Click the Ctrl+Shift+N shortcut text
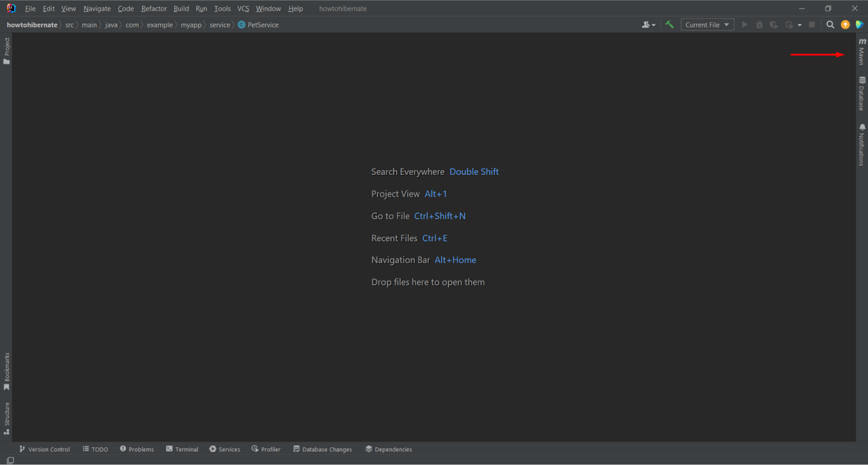The image size is (868, 465). (440, 216)
